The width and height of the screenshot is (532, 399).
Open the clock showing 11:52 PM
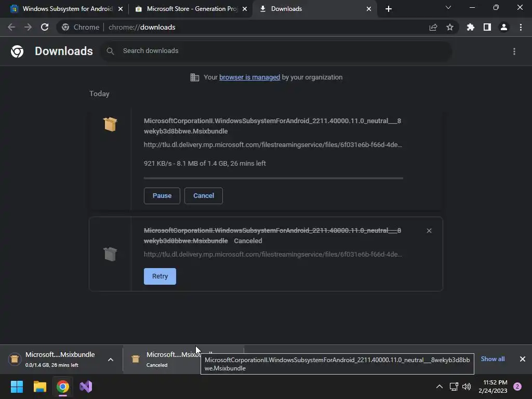click(493, 387)
